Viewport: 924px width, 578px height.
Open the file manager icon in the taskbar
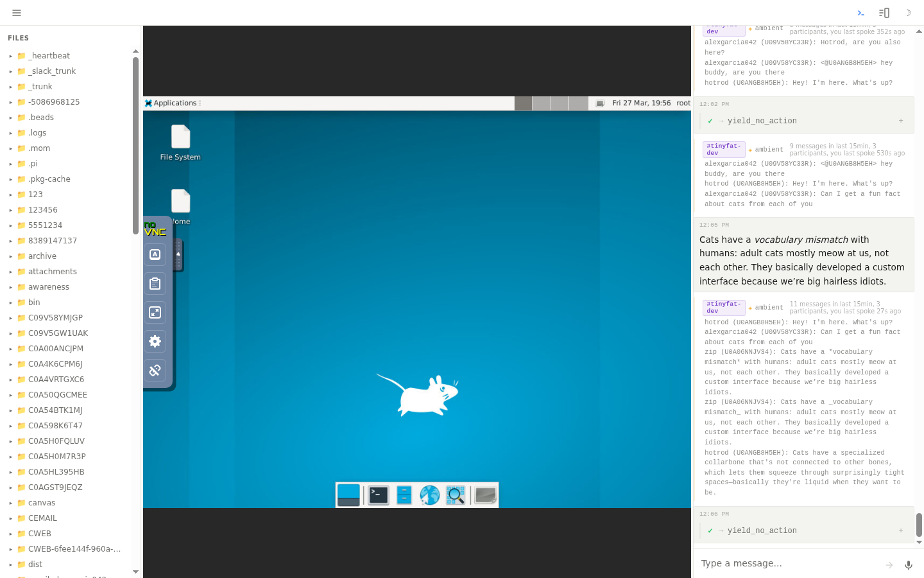coord(404,495)
